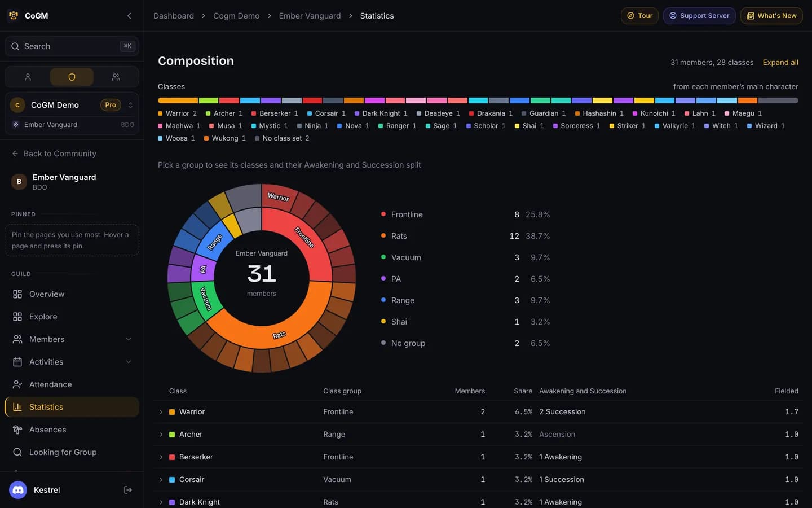Screen dimensions: 812x508
Task: Focus the Search field
Action: (x=72, y=46)
